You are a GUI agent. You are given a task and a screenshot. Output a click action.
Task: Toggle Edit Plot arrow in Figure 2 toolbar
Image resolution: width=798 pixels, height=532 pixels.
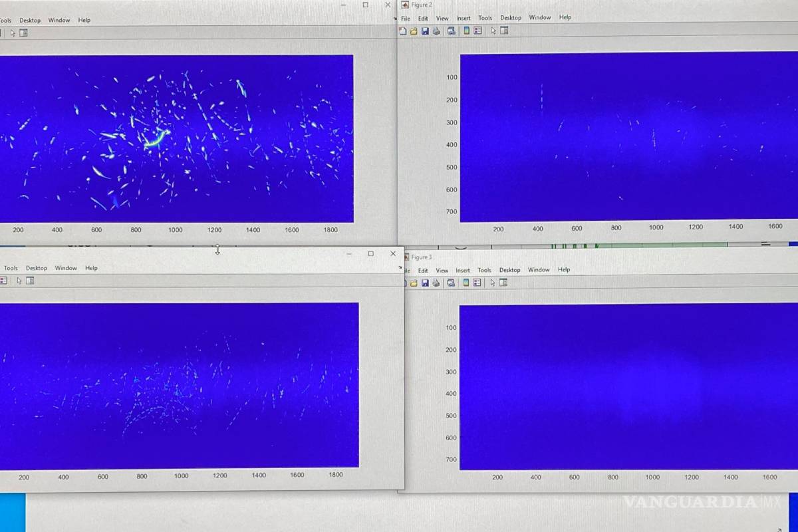point(493,31)
